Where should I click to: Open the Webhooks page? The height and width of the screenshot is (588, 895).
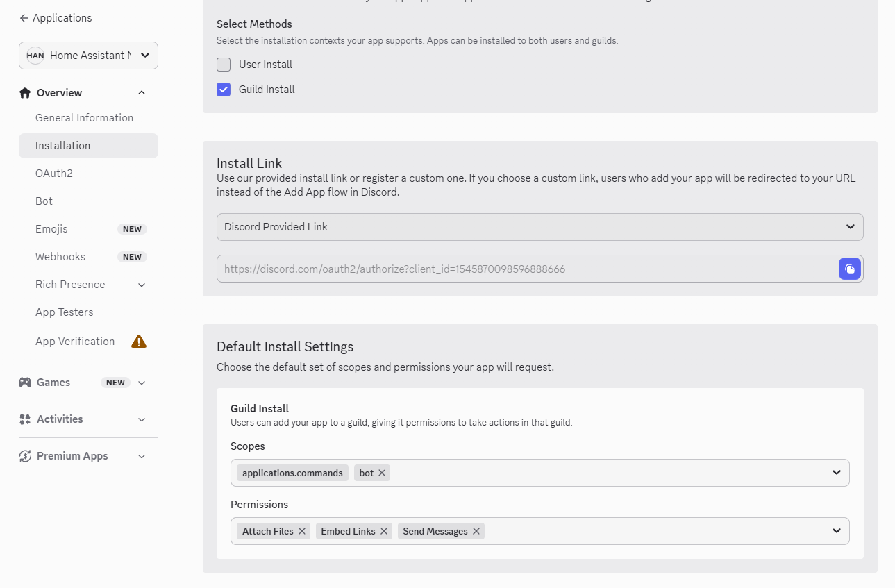(x=60, y=257)
